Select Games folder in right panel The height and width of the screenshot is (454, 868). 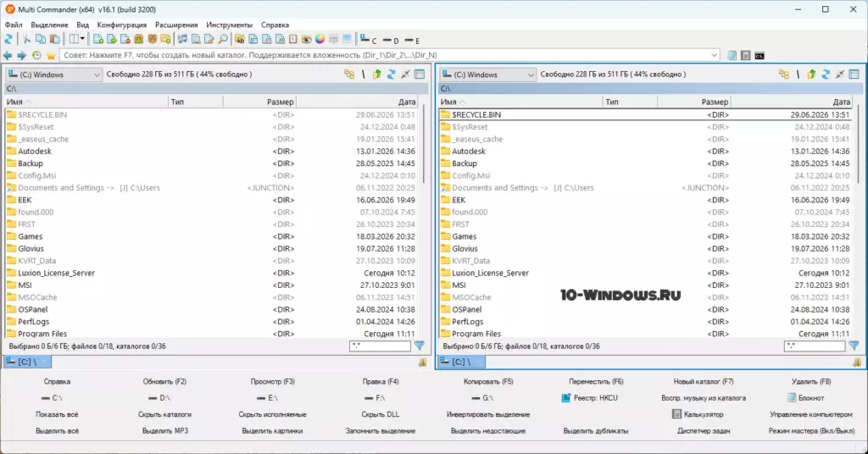pyautogui.click(x=645, y=236)
